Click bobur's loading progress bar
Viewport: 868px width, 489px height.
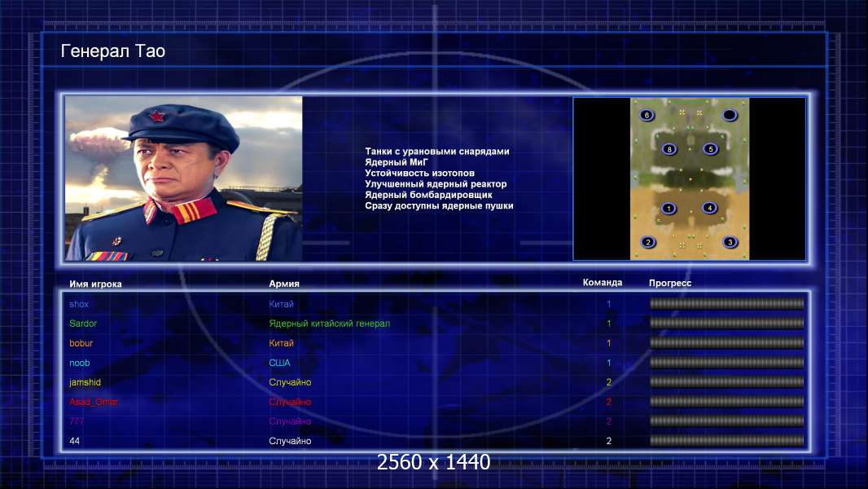tap(726, 343)
